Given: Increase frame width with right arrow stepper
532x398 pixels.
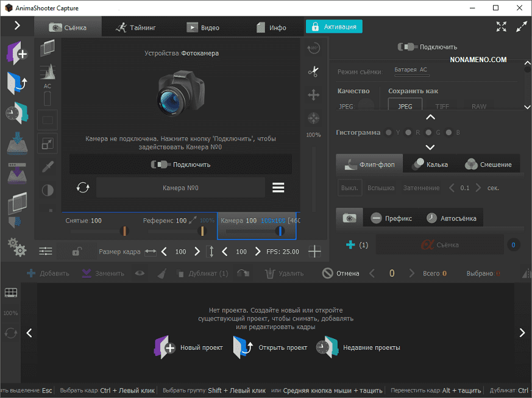Looking at the screenshot, I should click(x=197, y=251).
